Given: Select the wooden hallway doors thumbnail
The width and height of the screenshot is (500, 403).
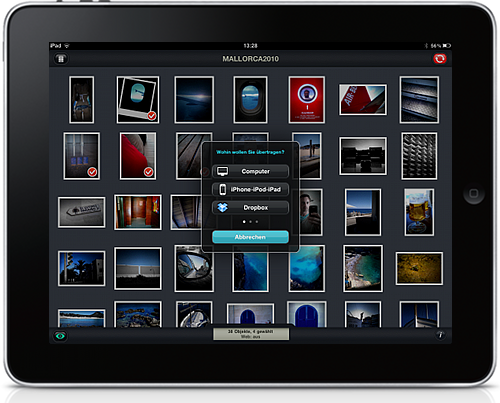Looking at the screenshot, I should (x=138, y=212).
